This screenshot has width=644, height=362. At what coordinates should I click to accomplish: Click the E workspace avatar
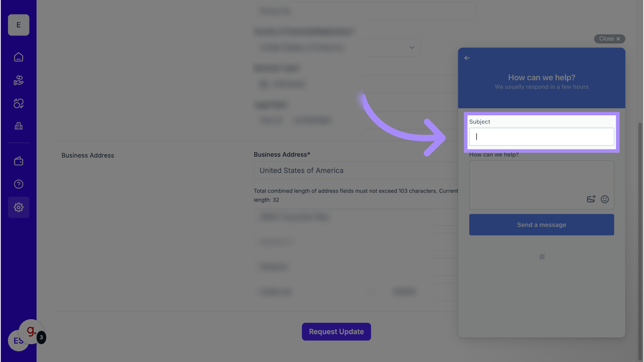pyautogui.click(x=18, y=25)
